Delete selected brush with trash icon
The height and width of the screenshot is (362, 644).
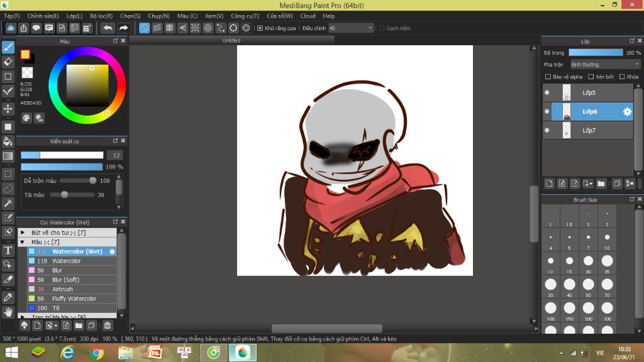[107, 326]
